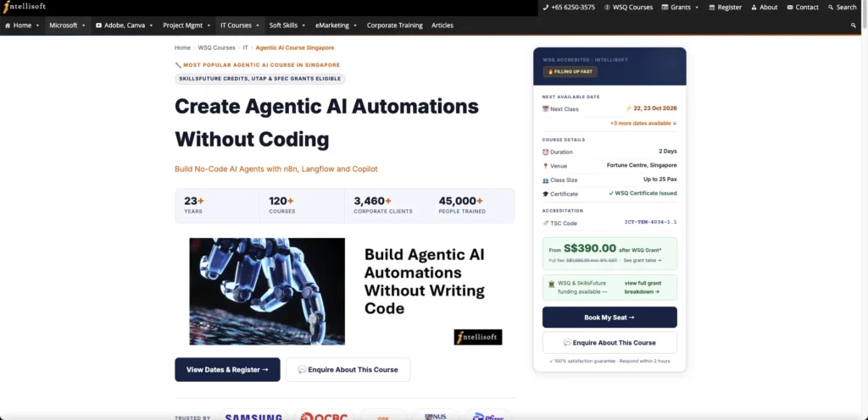Expand the Microsoft menu caret
This screenshot has width=868, height=420.
(84, 25)
